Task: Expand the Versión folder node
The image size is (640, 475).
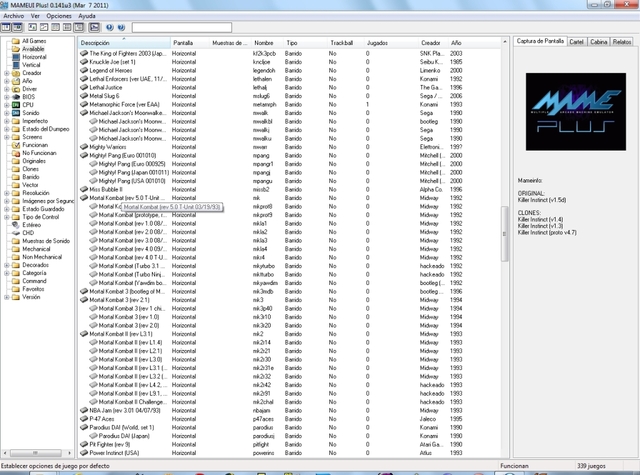Action: (7, 297)
